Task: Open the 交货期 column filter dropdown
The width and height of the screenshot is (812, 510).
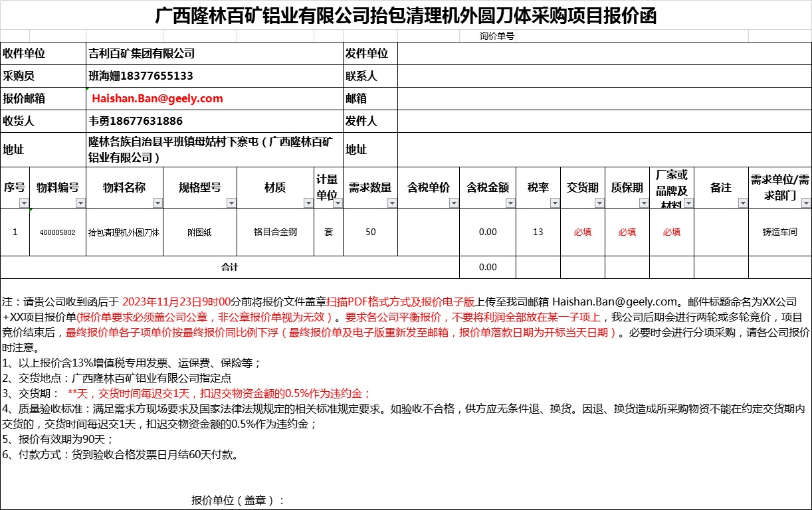Action: point(599,203)
